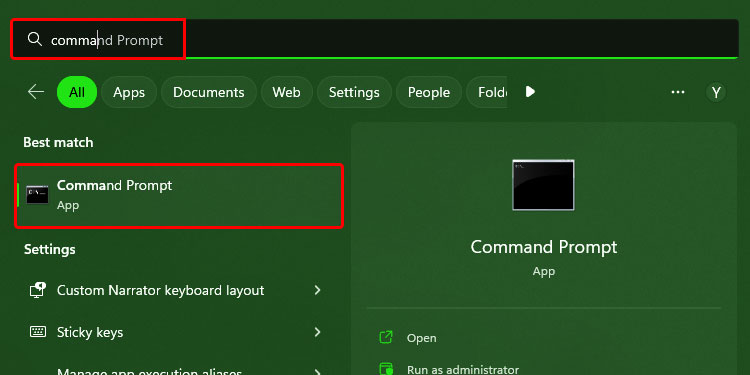
Task: Click the Command Prompt title in preview pane
Action: point(544,247)
